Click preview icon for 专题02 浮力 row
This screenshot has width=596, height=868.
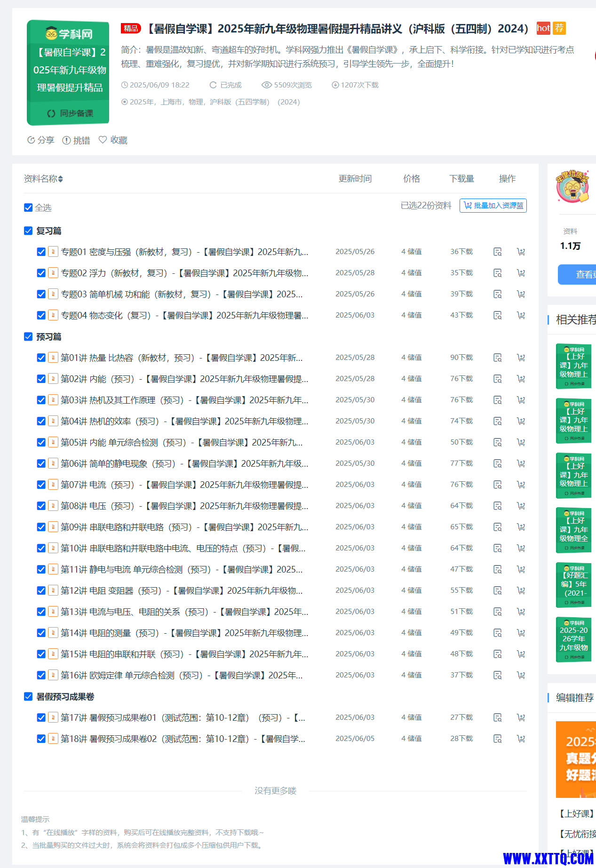(x=497, y=273)
